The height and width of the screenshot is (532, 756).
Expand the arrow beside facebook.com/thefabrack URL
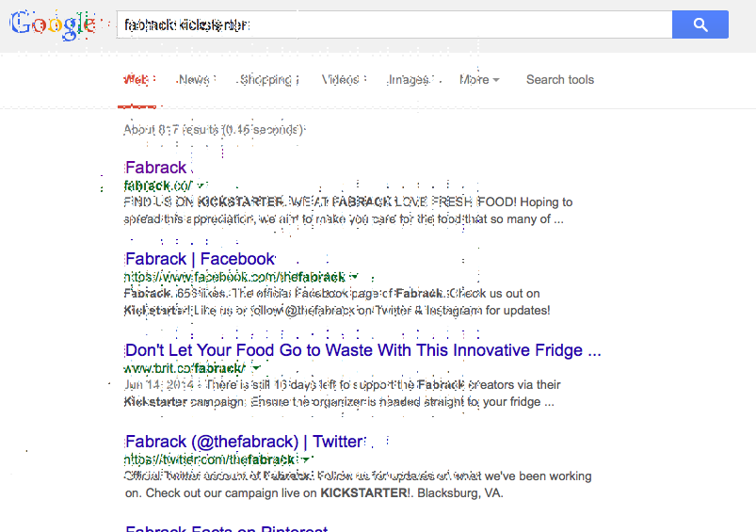point(354,277)
